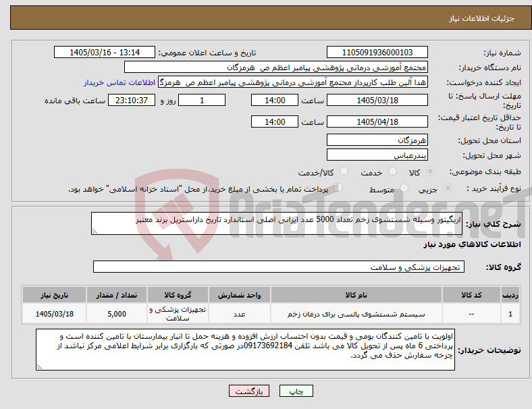
Task: Click the resize handle of buyer notes textarea
Action: tap(39, 367)
